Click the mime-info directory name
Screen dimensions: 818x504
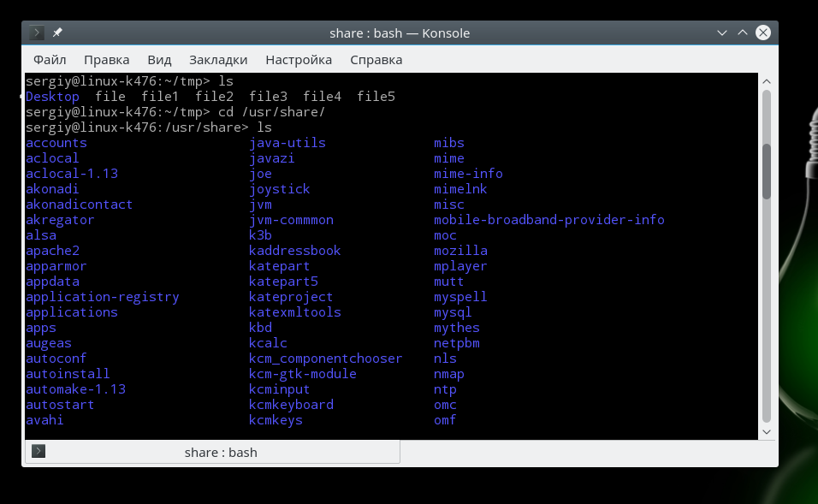pos(469,174)
